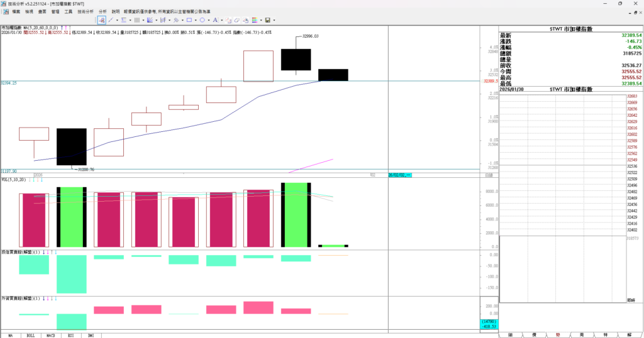Switch to the MACD indicator tab
This screenshot has width=644, height=338.
point(50,335)
